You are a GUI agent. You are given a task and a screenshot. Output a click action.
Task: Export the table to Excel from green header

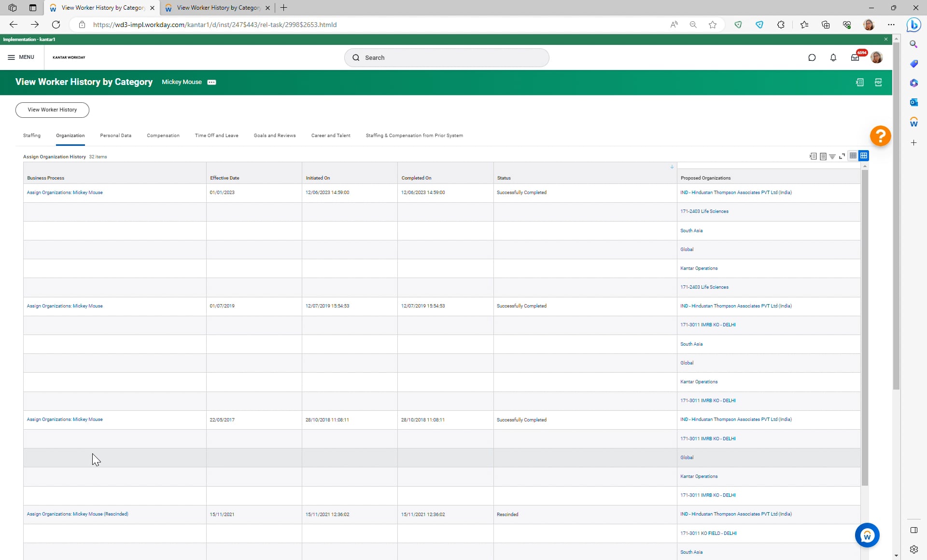tap(860, 83)
